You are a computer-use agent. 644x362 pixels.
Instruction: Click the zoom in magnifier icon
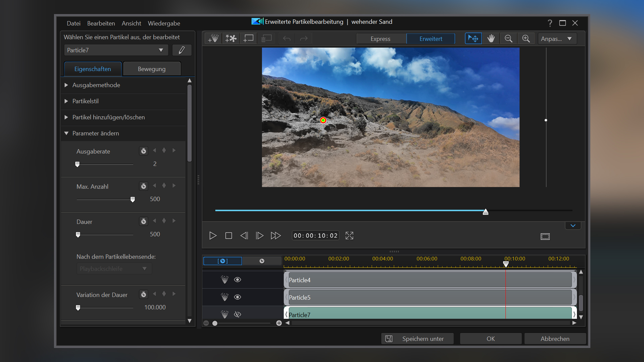526,39
